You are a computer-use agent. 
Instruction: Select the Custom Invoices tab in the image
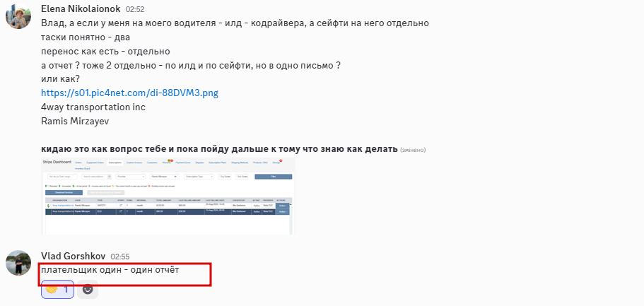coord(134,163)
